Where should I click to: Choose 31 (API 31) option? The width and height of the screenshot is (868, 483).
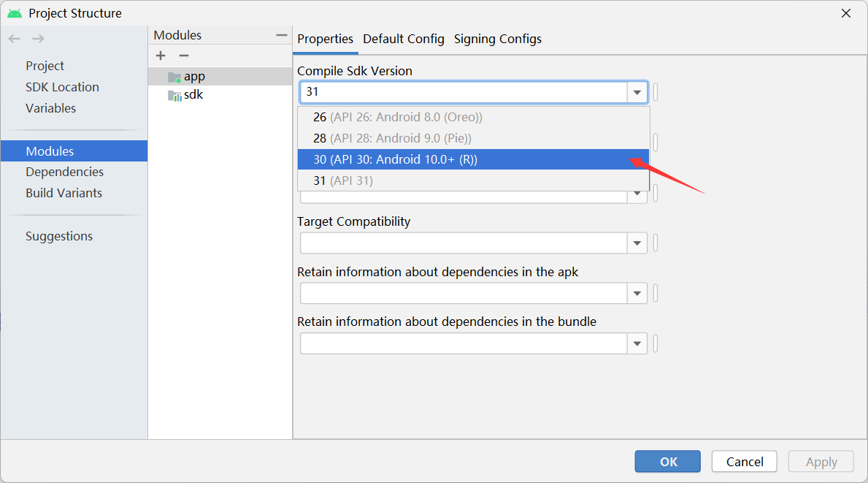click(x=473, y=180)
